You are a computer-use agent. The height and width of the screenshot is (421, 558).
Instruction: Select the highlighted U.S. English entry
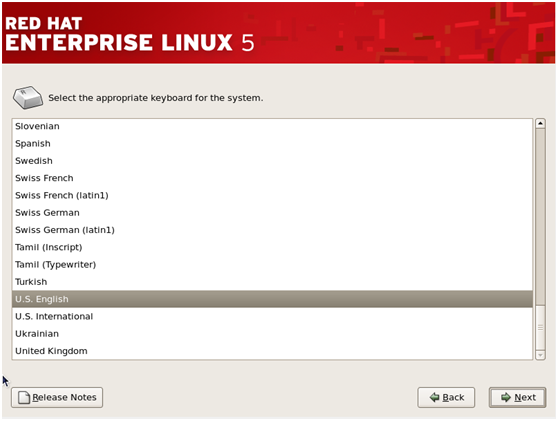pyautogui.click(x=272, y=299)
